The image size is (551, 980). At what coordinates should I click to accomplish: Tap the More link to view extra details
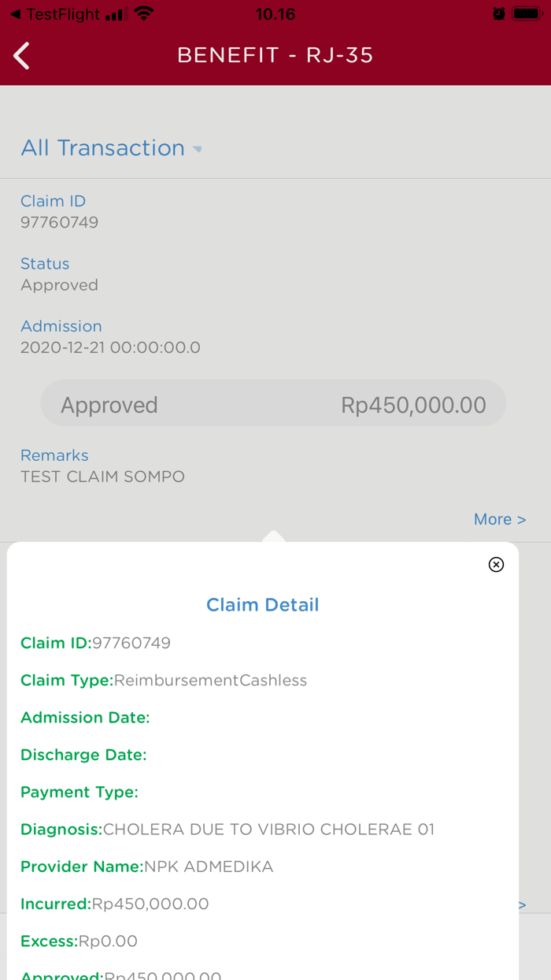[x=499, y=519]
